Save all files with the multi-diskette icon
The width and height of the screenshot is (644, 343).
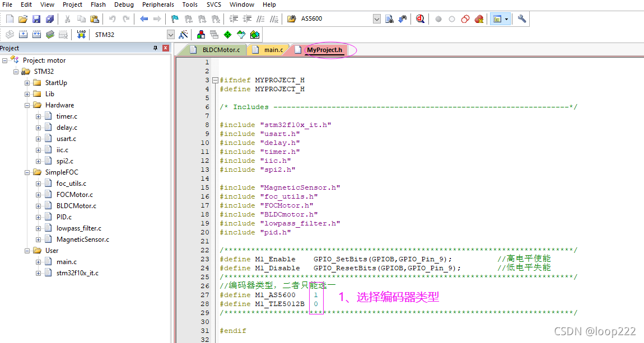pos(50,19)
